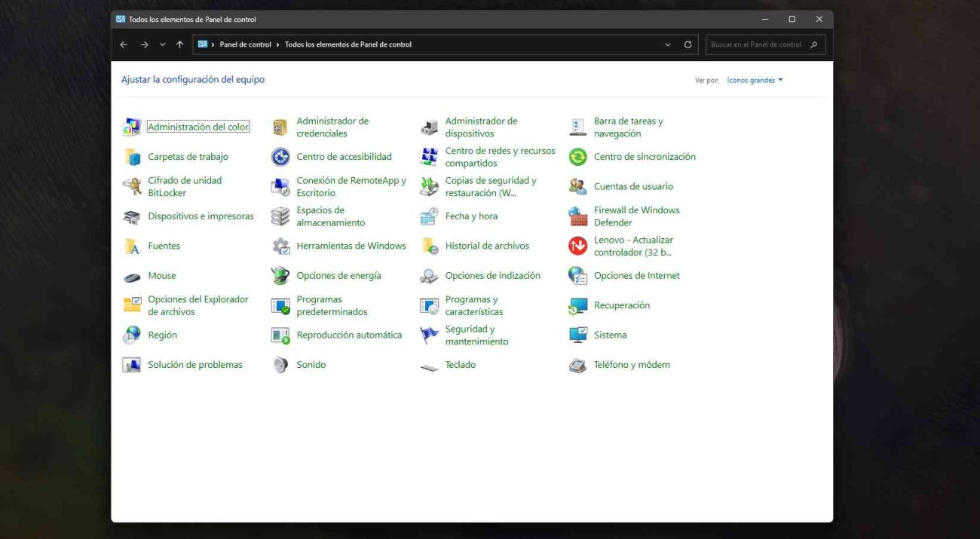Open the Fuentes panel

point(163,245)
